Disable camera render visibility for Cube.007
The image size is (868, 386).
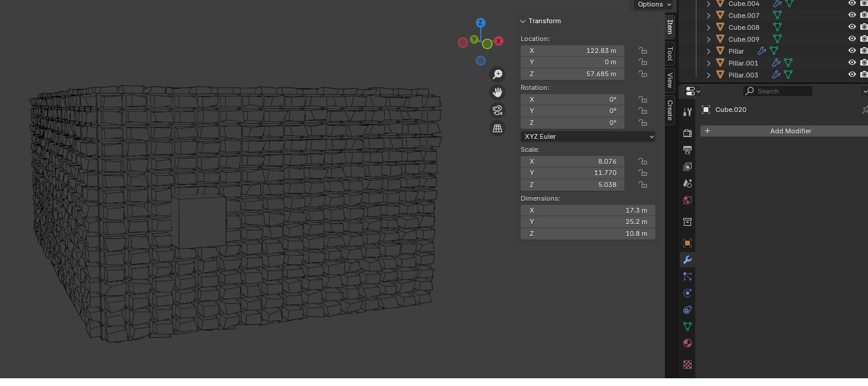(864, 15)
